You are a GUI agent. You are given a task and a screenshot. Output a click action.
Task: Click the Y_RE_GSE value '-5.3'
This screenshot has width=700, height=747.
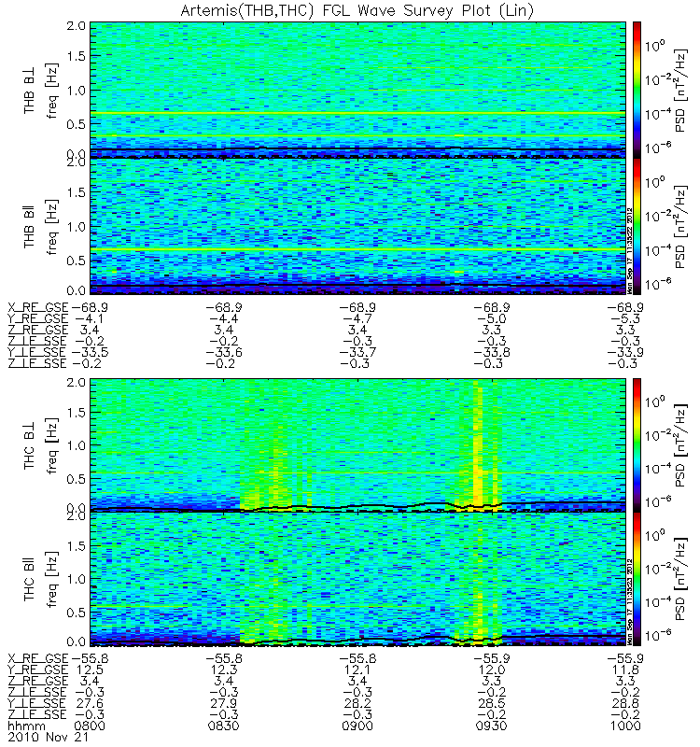(624, 318)
